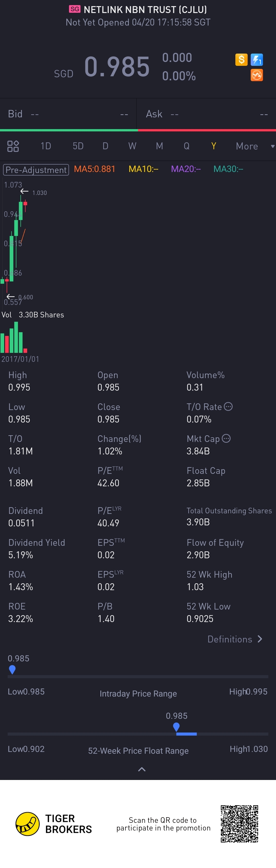Click the Mkt Cap info icon
The height and width of the screenshot is (868, 276).
coord(226,438)
